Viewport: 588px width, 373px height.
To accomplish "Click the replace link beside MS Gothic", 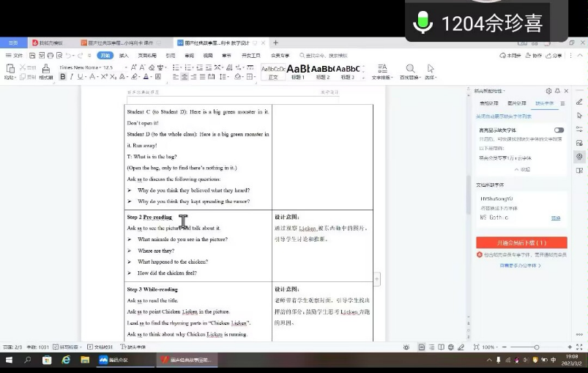I will pyautogui.click(x=556, y=218).
